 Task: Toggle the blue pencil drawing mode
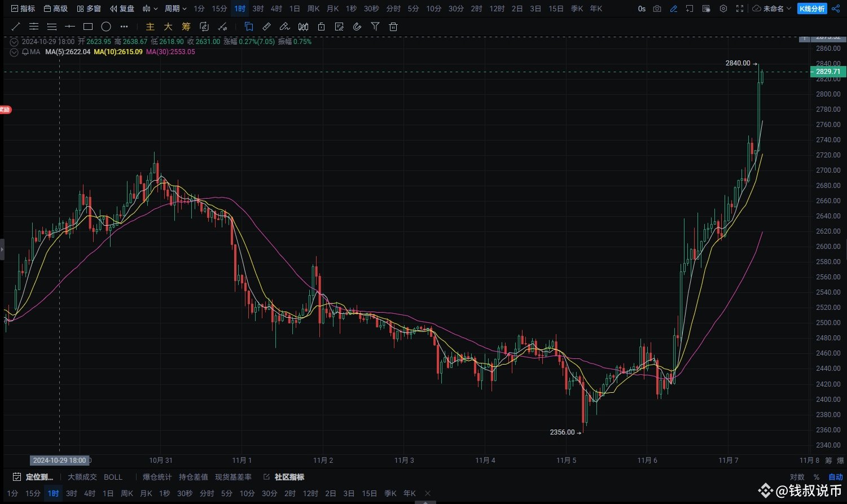pyautogui.click(x=673, y=8)
